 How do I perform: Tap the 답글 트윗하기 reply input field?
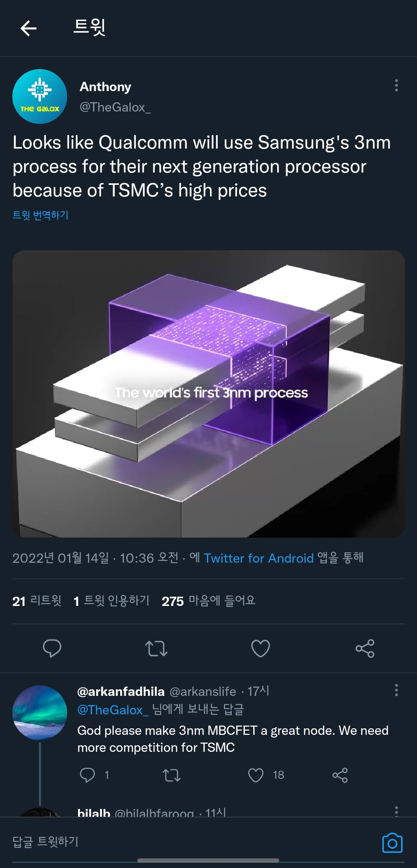coord(193,842)
